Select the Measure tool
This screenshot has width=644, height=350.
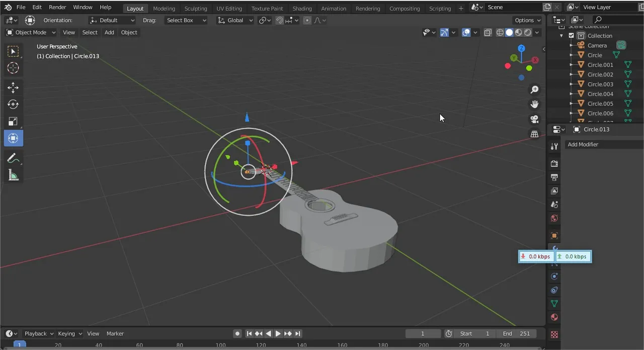pyautogui.click(x=13, y=175)
